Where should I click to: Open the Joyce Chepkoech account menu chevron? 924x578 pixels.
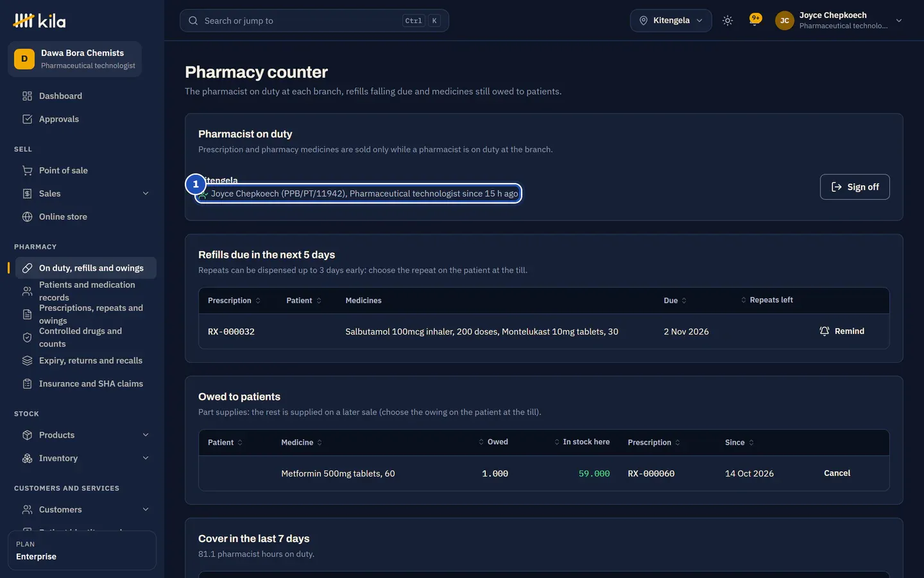click(x=899, y=21)
